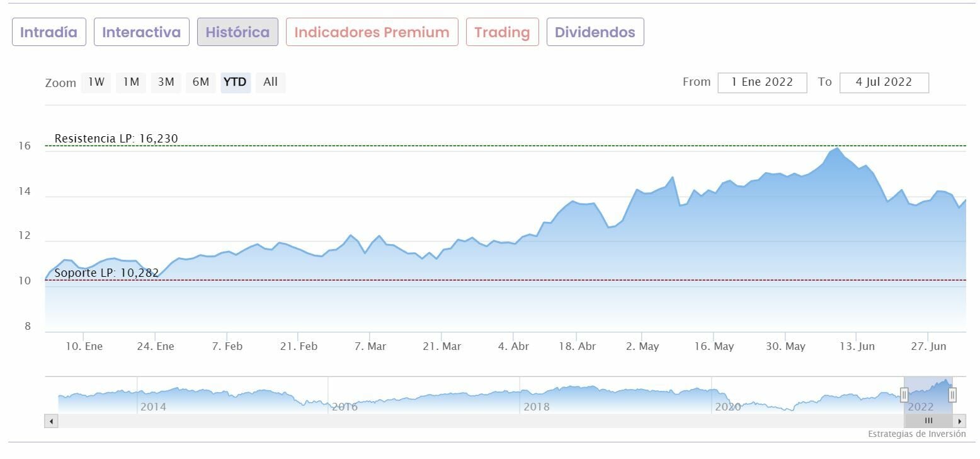980x459 pixels.
Task: Click the navigator scroll left arrow
Action: click(x=51, y=421)
